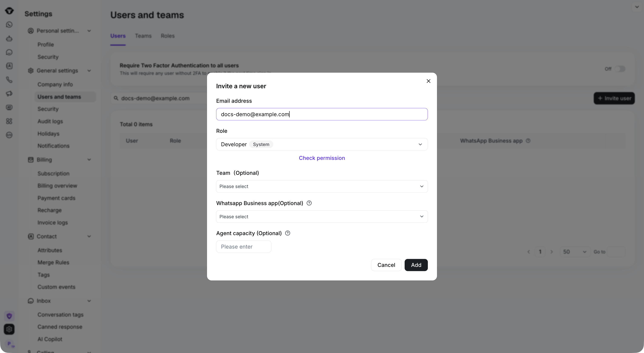Click the Agent capacity help icon
The width and height of the screenshot is (644, 353).
tap(287, 233)
